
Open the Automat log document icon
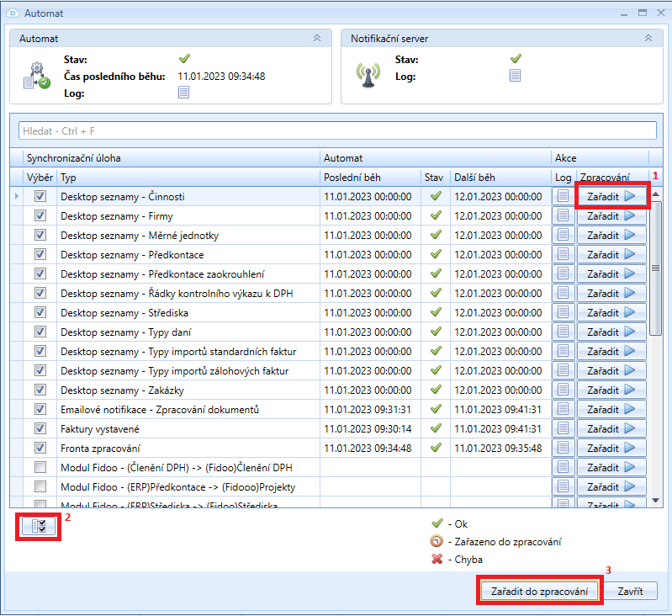(x=183, y=93)
